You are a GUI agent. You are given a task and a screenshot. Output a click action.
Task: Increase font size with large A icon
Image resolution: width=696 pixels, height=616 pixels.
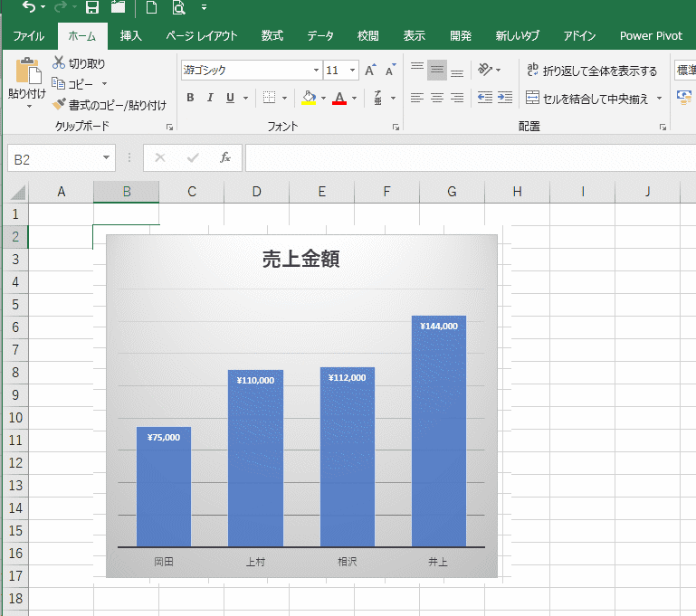click(370, 70)
